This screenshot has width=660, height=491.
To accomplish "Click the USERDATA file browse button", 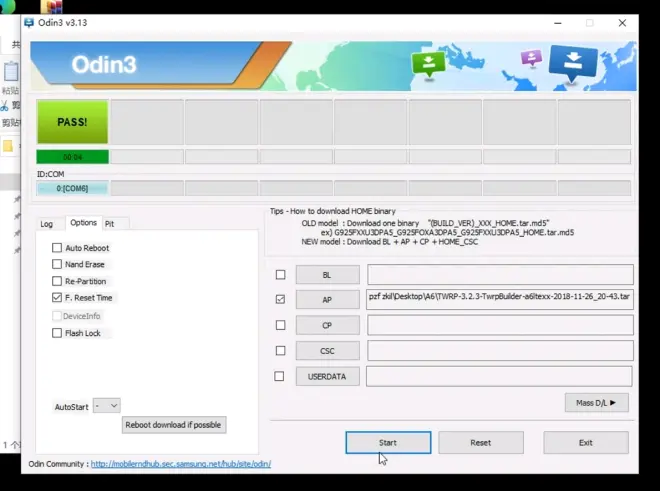I will click(327, 376).
